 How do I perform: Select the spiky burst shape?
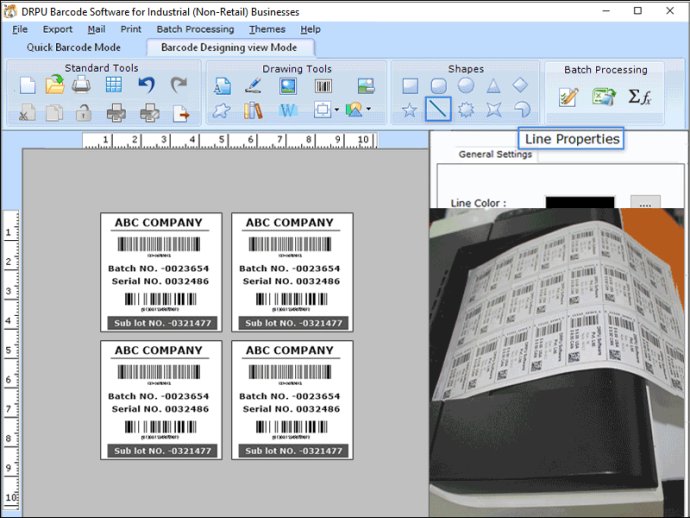(x=466, y=110)
